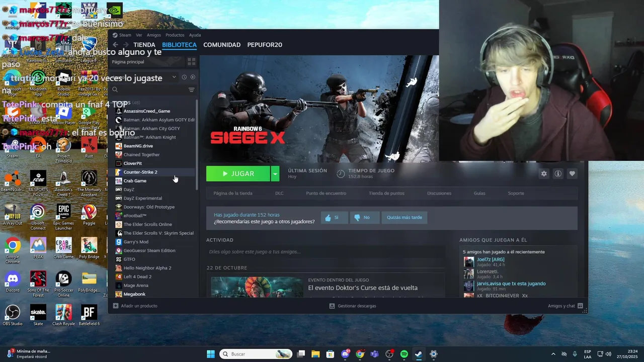Image resolution: width=644 pixels, height=362 pixels.
Task: Go to TIENDA tab
Action: pyautogui.click(x=144, y=45)
